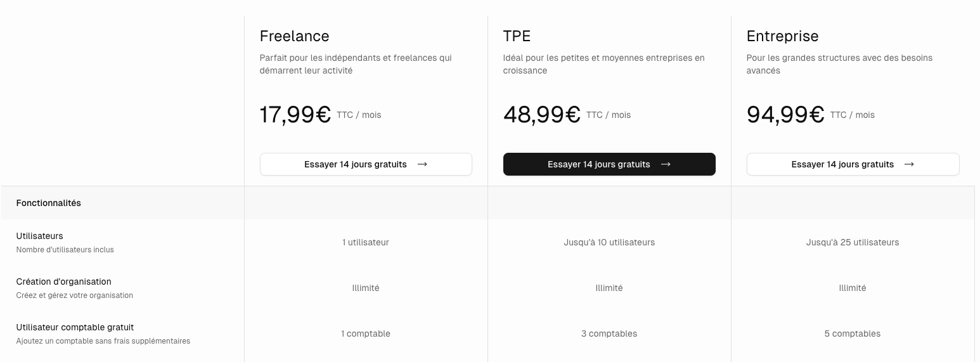The image size is (980, 362).
Task: Click 'Jusqu'à 25 utilisateurs' cell
Action: (x=853, y=242)
